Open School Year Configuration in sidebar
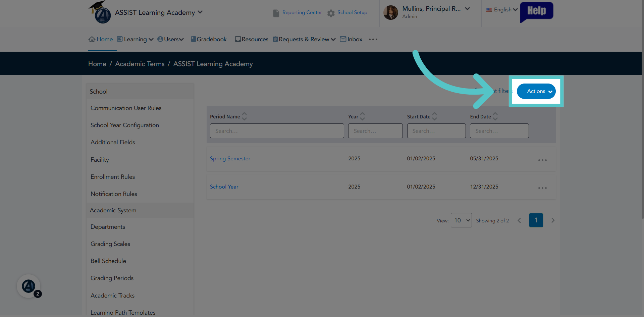The height and width of the screenshot is (317, 644). click(x=125, y=125)
